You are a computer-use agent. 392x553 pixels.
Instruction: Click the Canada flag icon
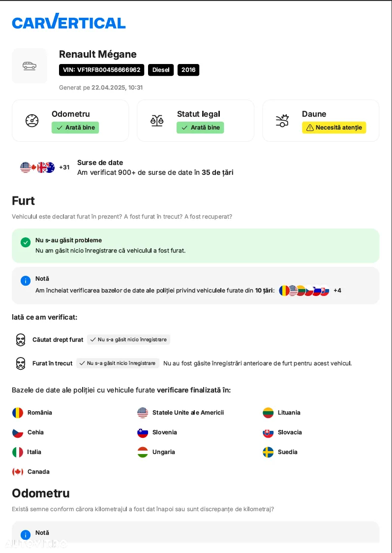point(18,472)
